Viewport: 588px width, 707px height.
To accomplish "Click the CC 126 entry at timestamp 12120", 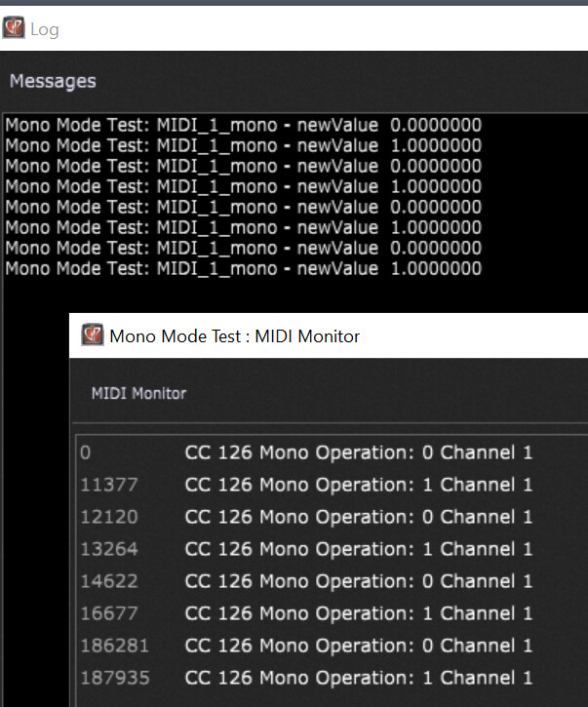I will tap(358, 517).
